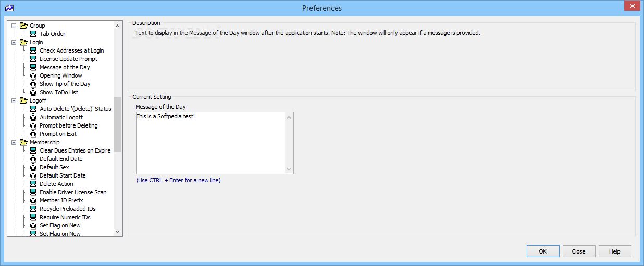This screenshot has height=266, width=644.
Task: Click the person icon next to Prompt on Exit
Action: pyautogui.click(x=33, y=134)
